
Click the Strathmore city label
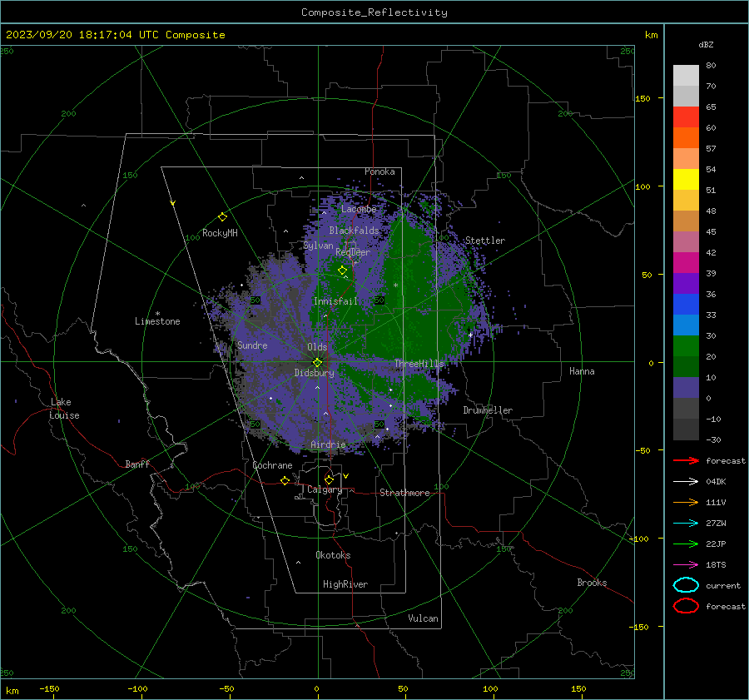coord(404,493)
